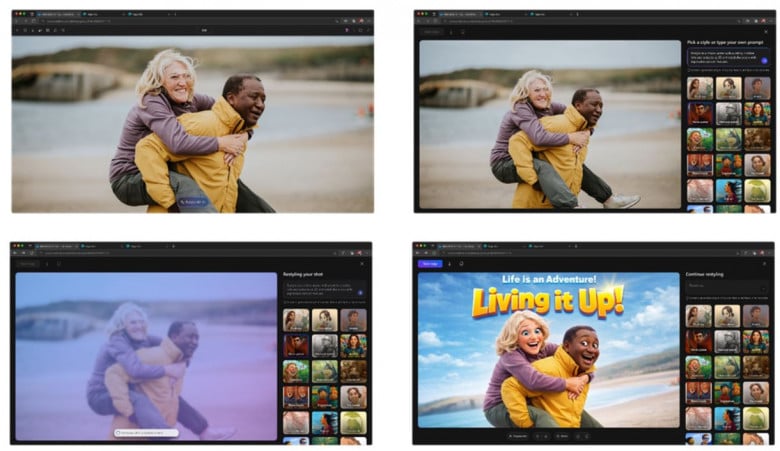Click the purple button at top-left of the cartoon result window
This screenshot has height=451, width=780.
(x=430, y=264)
